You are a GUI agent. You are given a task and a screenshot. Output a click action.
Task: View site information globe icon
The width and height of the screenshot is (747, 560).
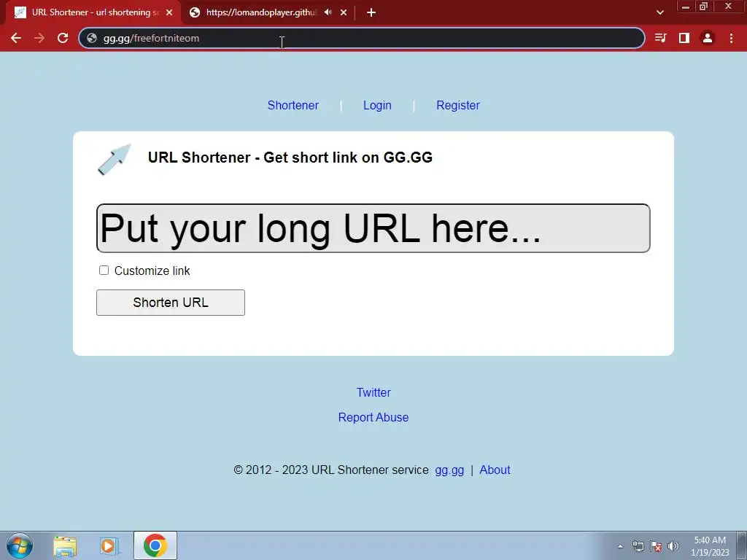click(x=92, y=38)
